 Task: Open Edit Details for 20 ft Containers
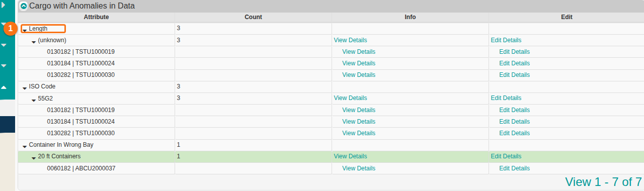[506, 156]
